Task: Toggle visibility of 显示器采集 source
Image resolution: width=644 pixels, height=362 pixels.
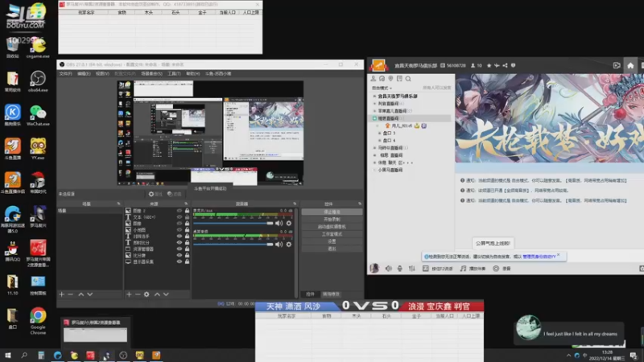Action: click(180, 261)
